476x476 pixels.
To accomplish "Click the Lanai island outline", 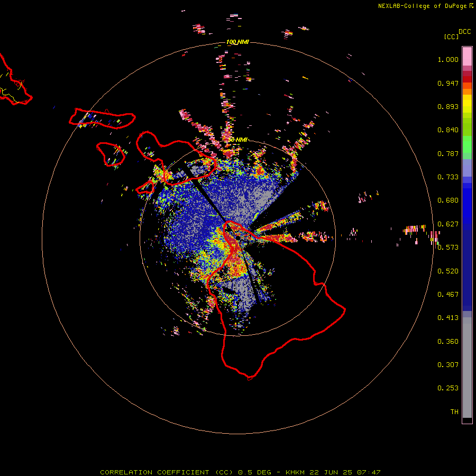I will (x=111, y=154).
